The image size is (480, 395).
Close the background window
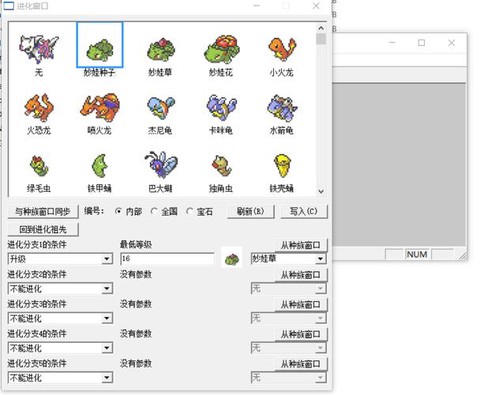pos(451,43)
